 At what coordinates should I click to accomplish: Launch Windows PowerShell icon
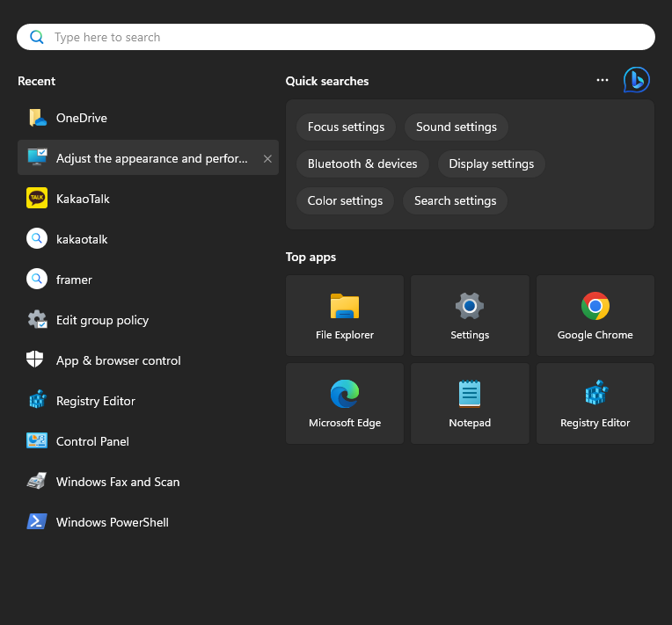pos(37,521)
